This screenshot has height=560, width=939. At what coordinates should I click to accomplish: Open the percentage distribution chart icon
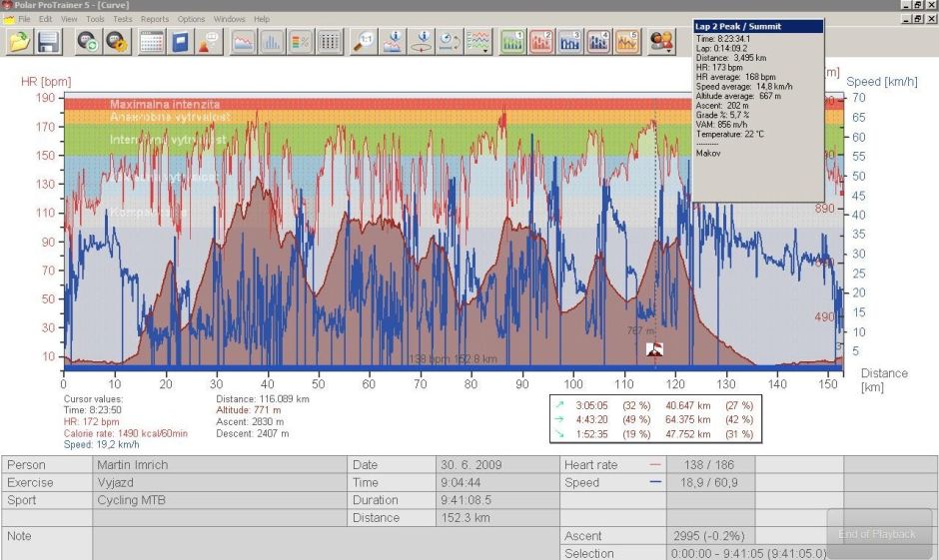(300, 41)
